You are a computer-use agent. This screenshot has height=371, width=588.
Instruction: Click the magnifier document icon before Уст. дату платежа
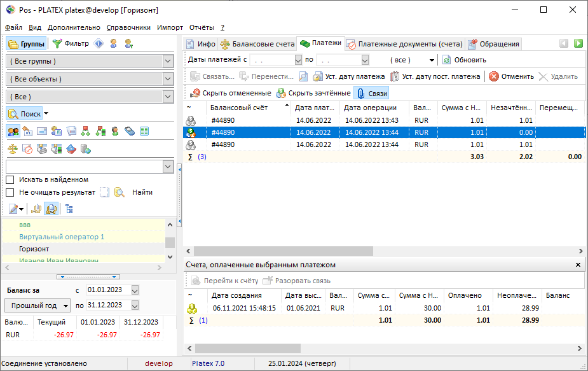click(303, 76)
